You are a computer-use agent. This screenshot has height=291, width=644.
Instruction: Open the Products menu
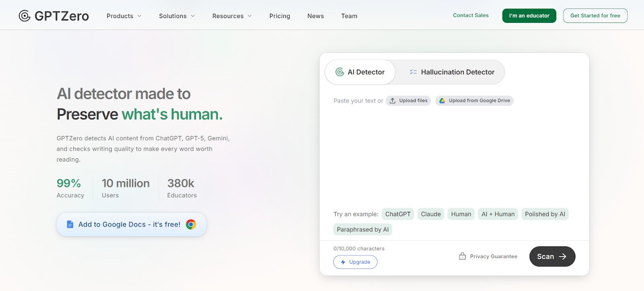click(124, 16)
